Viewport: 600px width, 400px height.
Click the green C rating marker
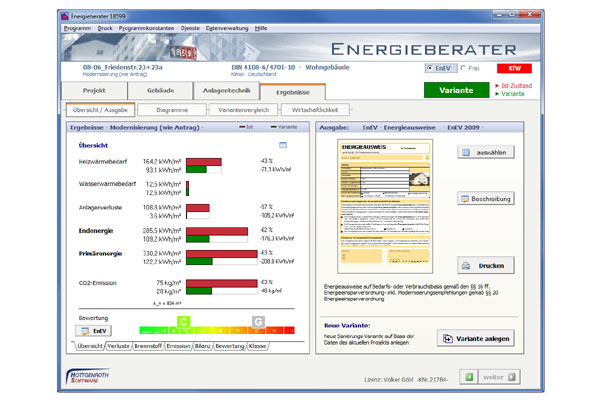click(184, 322)
